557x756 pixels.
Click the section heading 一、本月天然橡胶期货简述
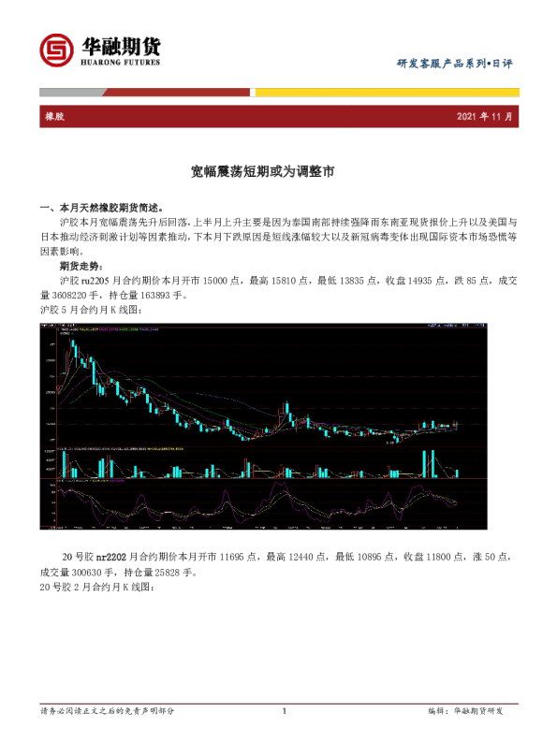102,208
